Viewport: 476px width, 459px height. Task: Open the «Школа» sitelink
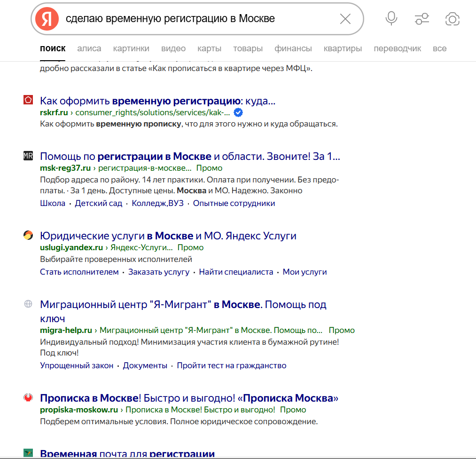(53, 203)
